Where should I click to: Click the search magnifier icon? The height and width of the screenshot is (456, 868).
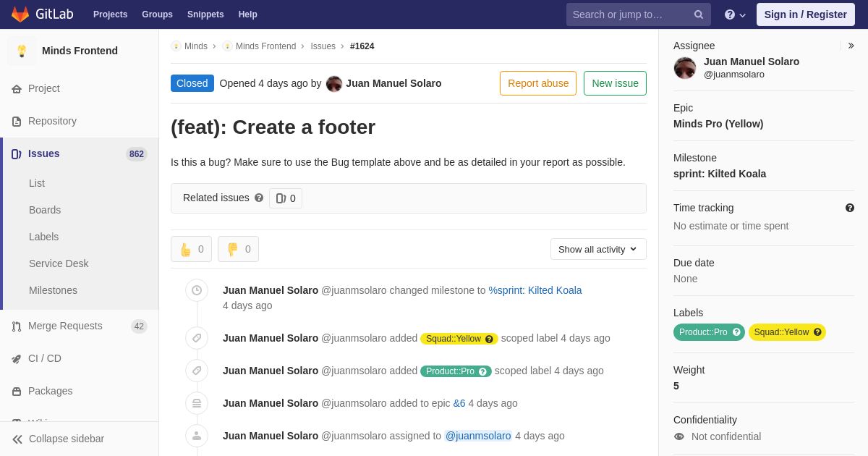pos(699,14)
